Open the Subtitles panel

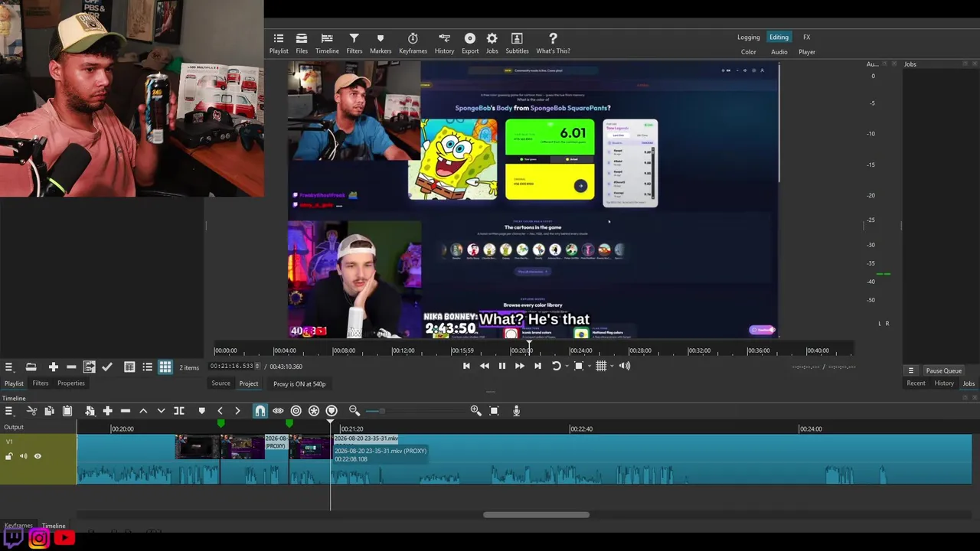(517, 44)
